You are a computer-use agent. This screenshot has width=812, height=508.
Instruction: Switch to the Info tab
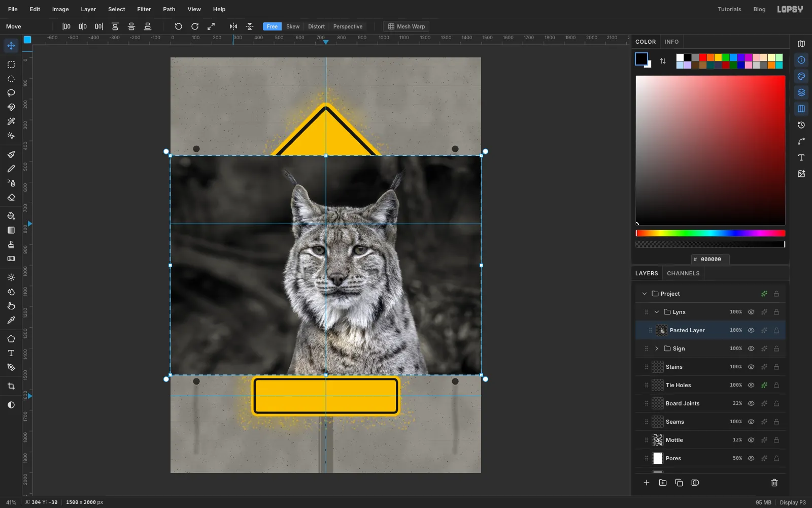671,42
